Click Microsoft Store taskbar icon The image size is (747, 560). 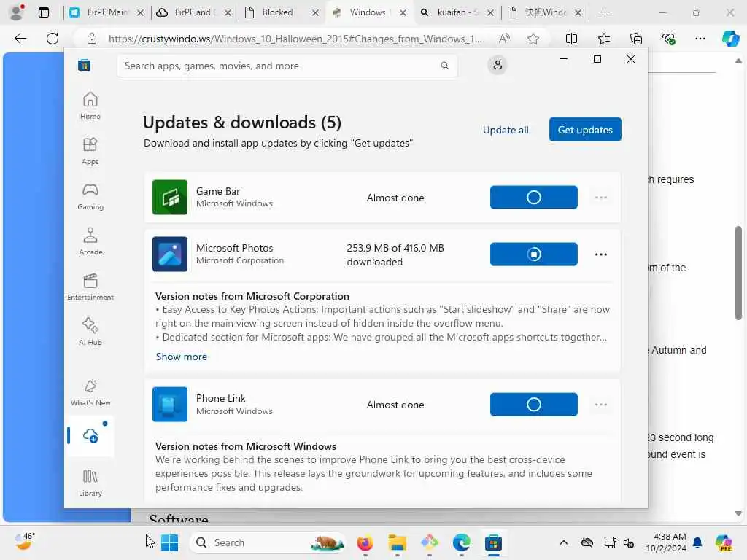click(x=494, y=542)
